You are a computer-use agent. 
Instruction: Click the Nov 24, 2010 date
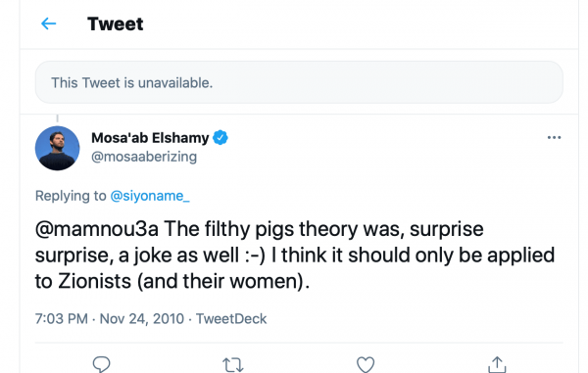142,319
